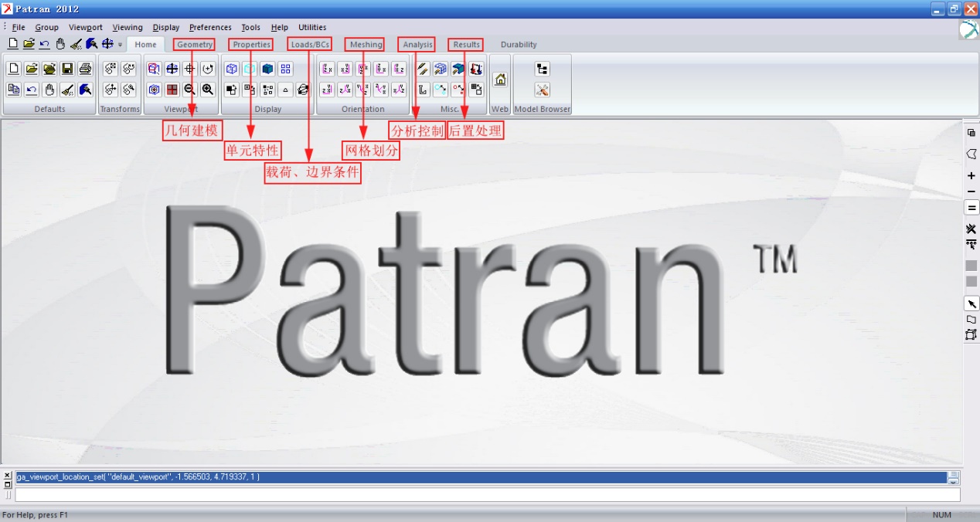
Task: Open the Group menu
Action: point(46,27)
